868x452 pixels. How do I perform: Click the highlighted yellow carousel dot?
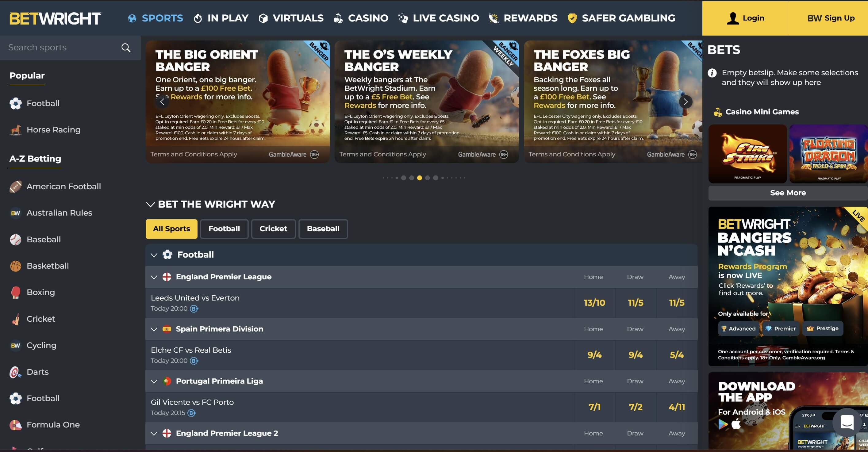click(x=420, y=178)
